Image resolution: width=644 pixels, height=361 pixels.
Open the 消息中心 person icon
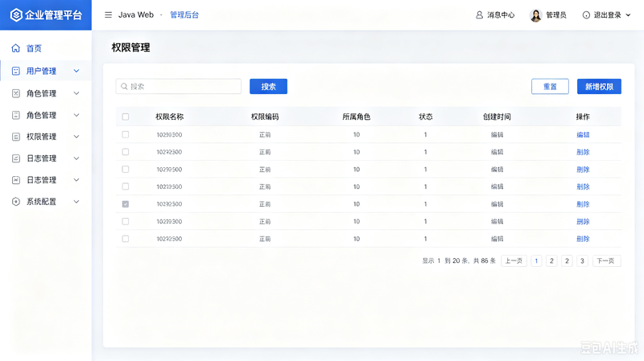point(479,14)
